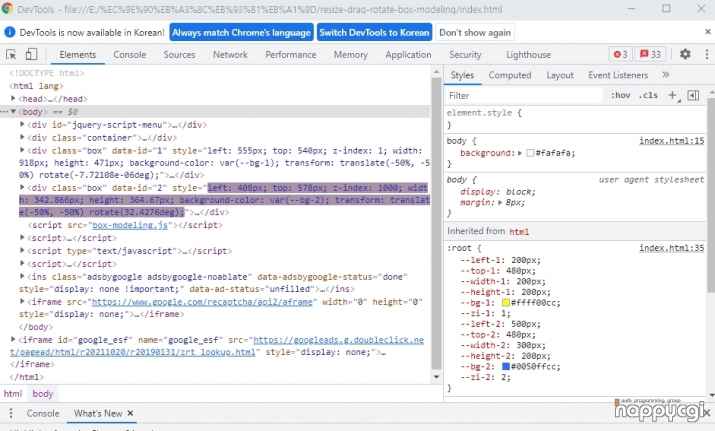The height and width of the screenshot is (431, 715).
Task: Click the Don't show again button
Action: pos(475,32)
